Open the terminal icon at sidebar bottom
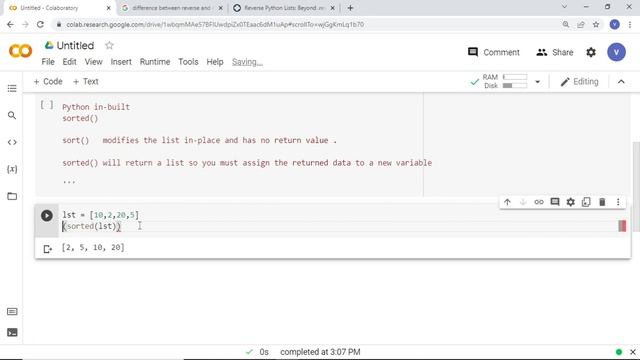 [12, 333]
